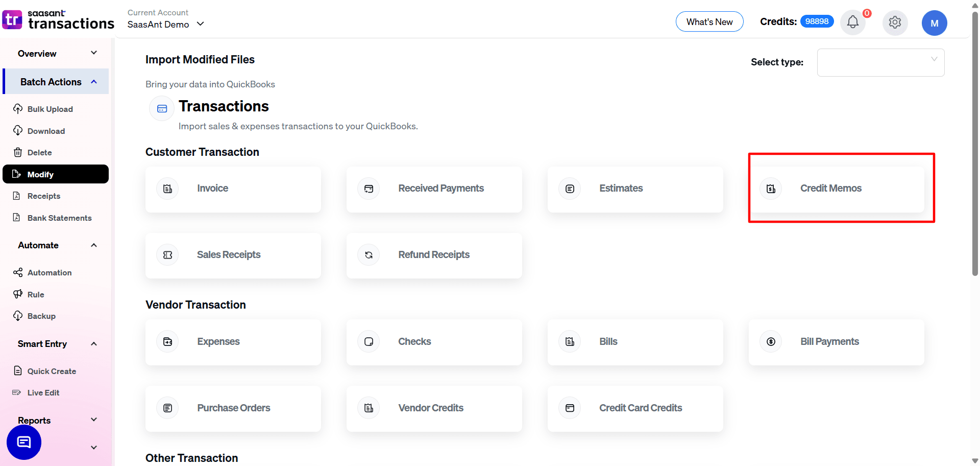Expand the Overview section
Screen dimensions: 980x466
coord(93,53)
